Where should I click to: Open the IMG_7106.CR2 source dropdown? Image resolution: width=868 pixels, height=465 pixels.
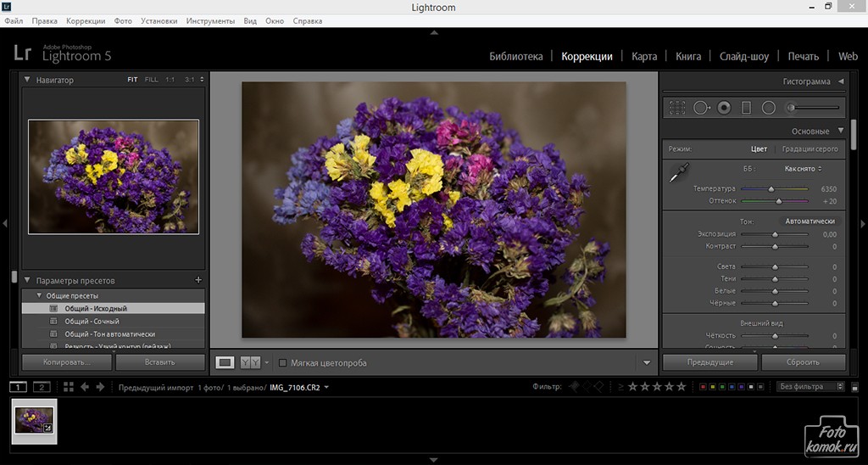tap(299, 388)
